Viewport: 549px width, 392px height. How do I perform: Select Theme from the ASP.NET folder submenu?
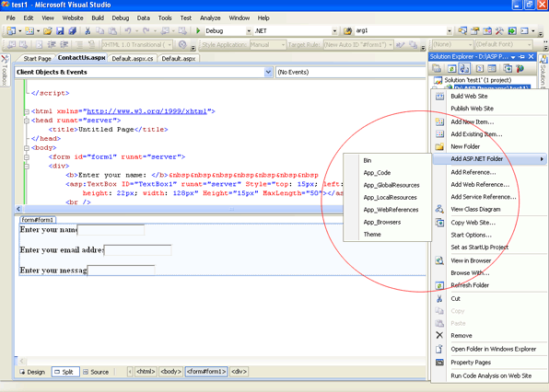(387, 235)
